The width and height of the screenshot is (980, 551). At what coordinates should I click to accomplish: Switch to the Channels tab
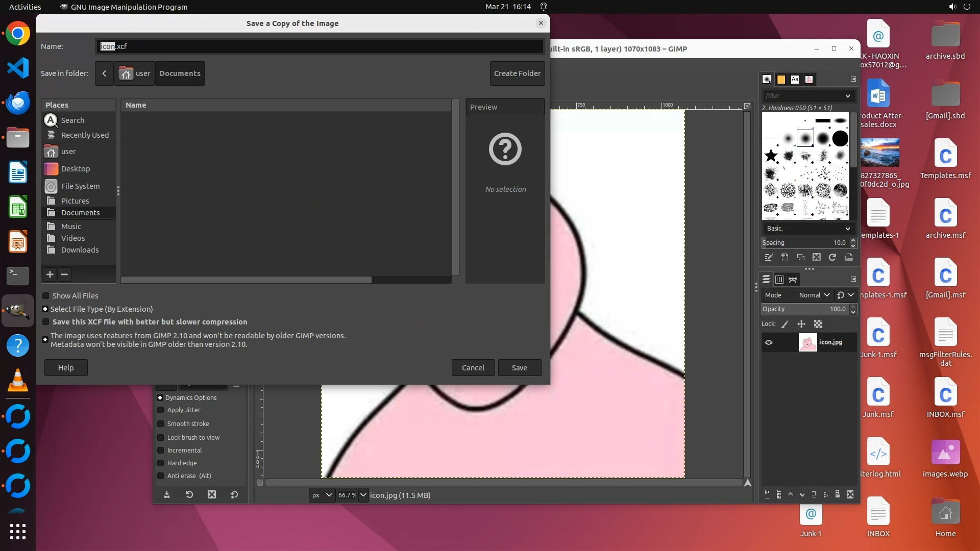pos(779,280)
